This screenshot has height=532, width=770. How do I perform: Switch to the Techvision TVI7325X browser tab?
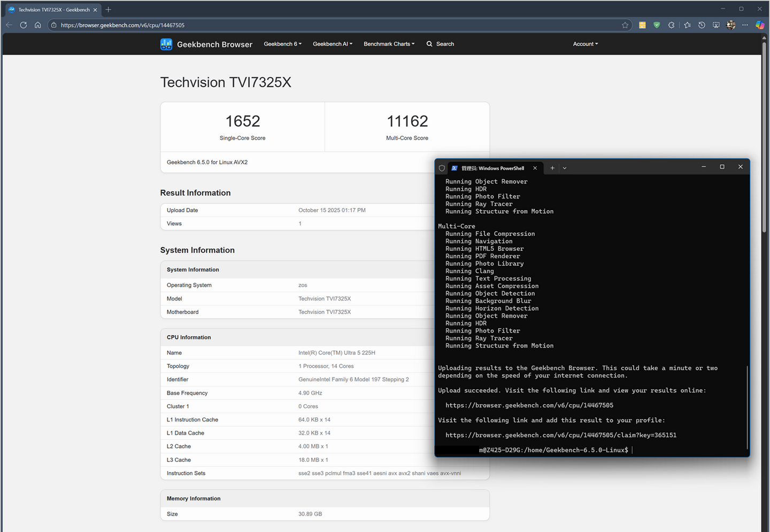(53, 10)
